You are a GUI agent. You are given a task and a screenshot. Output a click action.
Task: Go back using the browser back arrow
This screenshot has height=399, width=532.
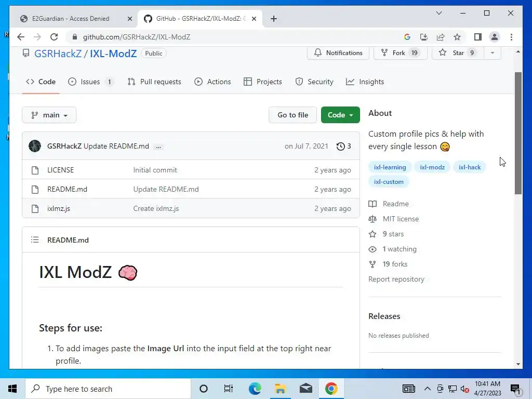pyautogui.click(x=21, y=37)
